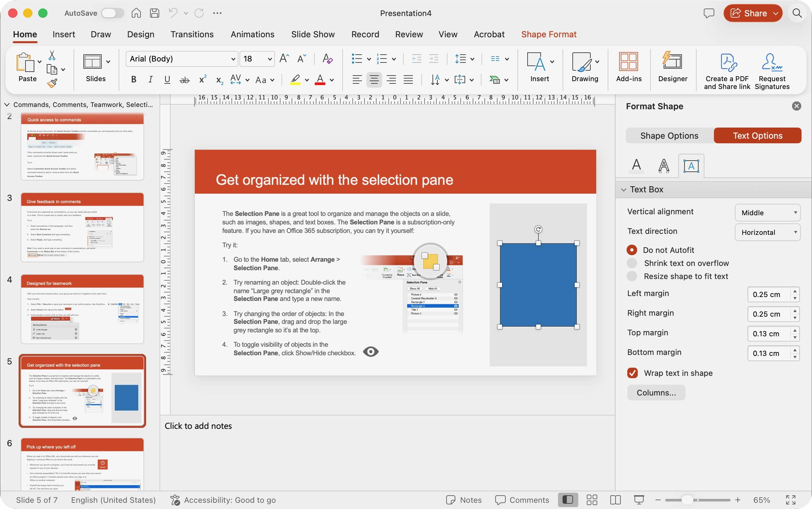
Task: Open the Transitions tab
Action: (x=192, y=34)
